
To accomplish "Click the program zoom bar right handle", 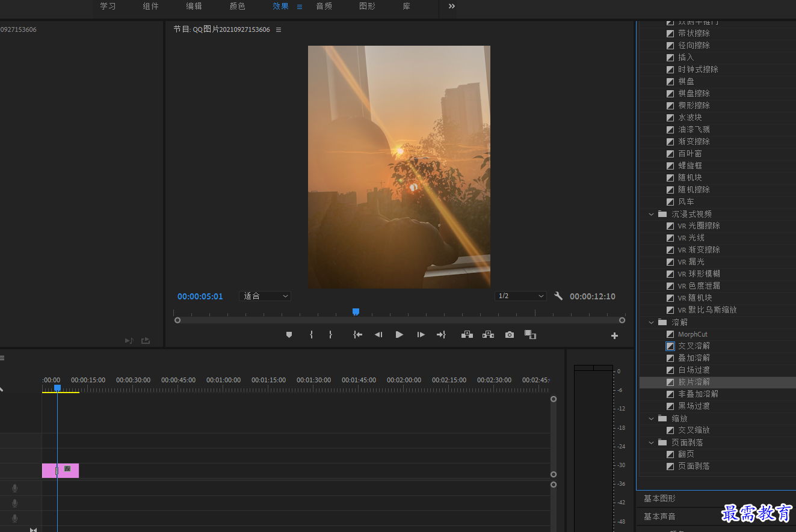I will [622, 320].
